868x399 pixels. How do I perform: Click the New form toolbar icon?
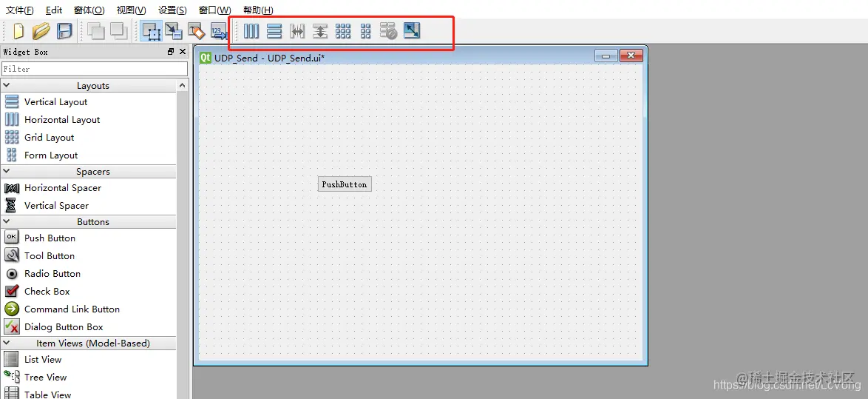[x=18, y=31]
